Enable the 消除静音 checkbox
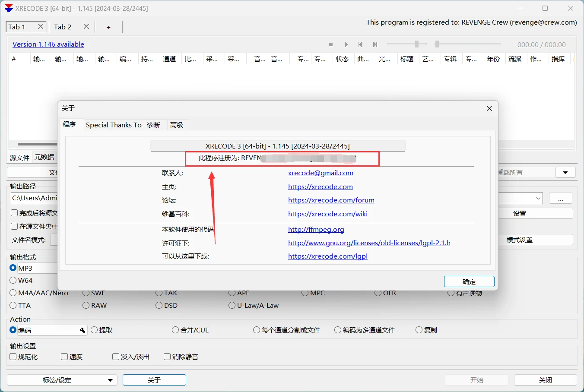Screen dimensions: 584x392 (167, 357)
